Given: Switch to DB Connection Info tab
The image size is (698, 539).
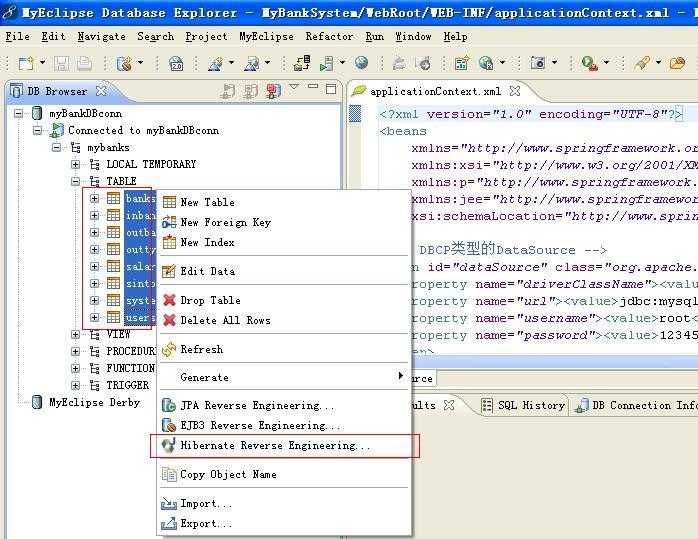Looking at the screenshot, I should [x=636, y=405].
